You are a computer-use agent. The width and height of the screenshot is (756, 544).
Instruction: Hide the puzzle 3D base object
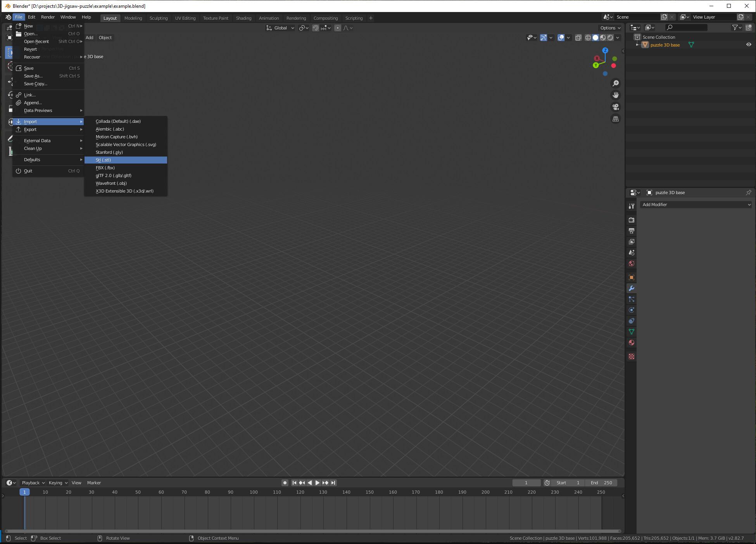click(x=749, y=45)
